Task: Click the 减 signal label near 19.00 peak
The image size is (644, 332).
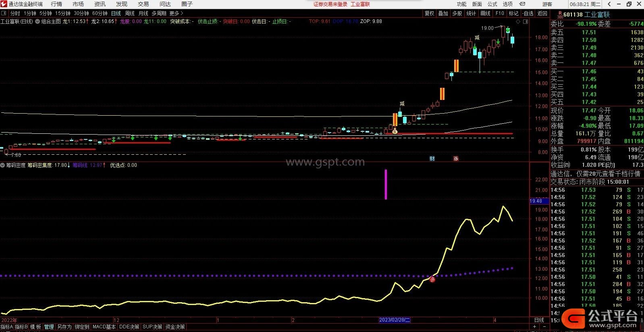Action: [x=477, y=38]
